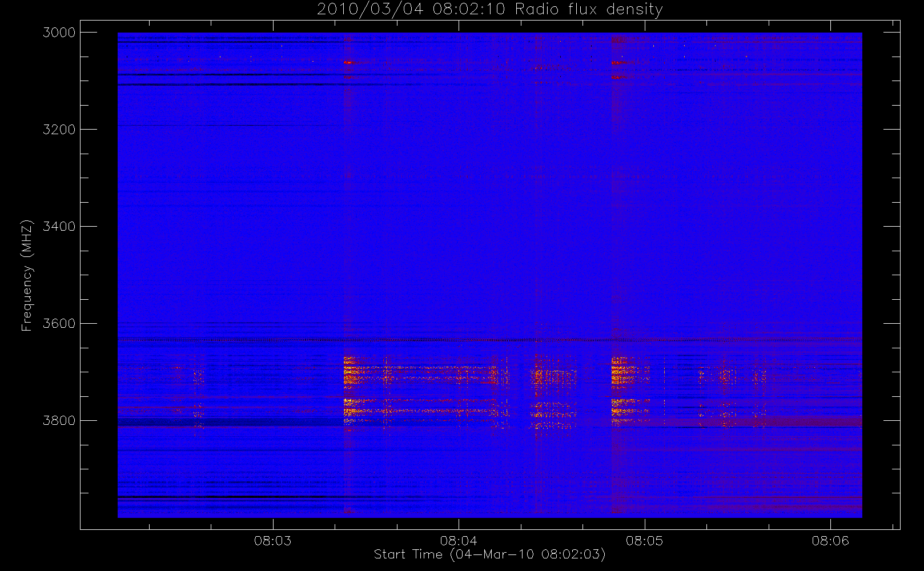The width and height of the screenshot is (924, 571).
Task: Click the 3000 frequency tick label
Action: (x=59, y=33)
